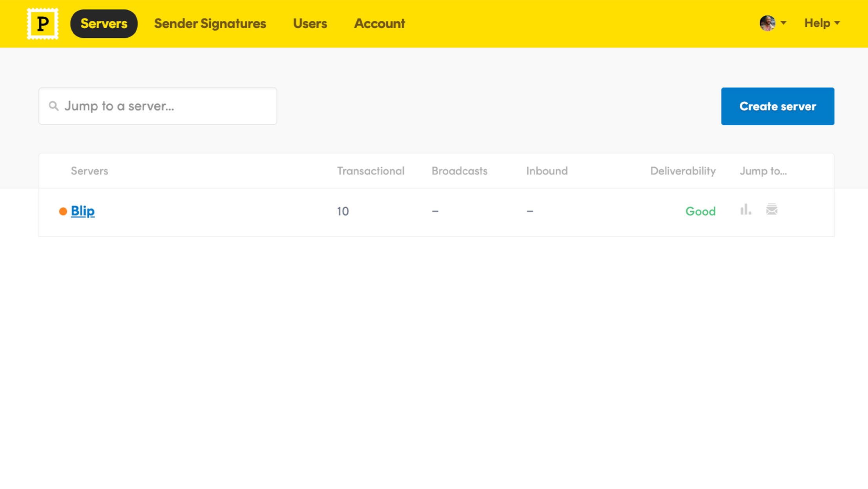Open statistics chart icon for Blip

(x=746, y=210)
